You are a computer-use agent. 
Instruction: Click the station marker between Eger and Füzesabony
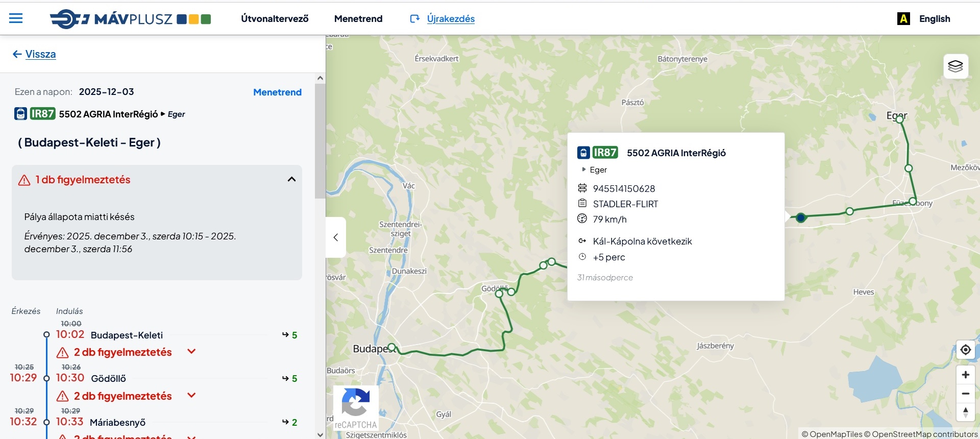pyautogui.click(x=909, y=168)
